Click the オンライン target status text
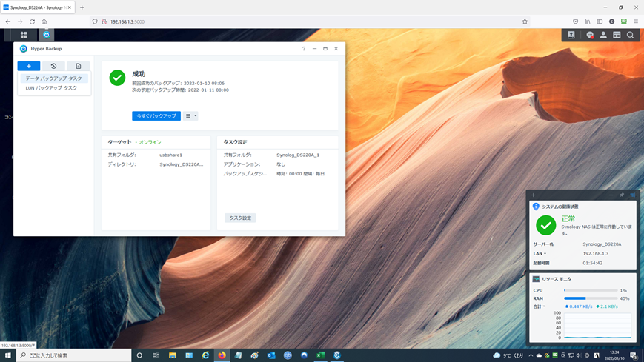The width and height of the screenshot is (644, 362). tap(150, 142)
